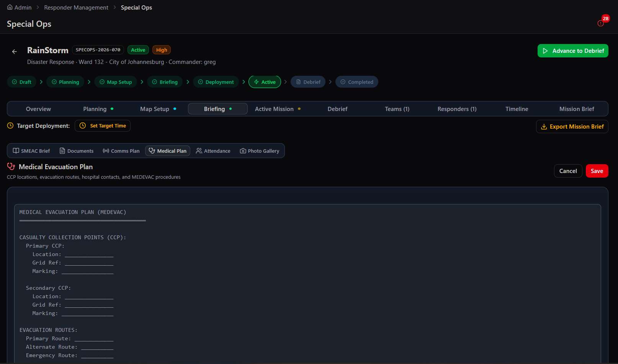Select the Medical Plan sub-tab

click(x=168, y=151)
